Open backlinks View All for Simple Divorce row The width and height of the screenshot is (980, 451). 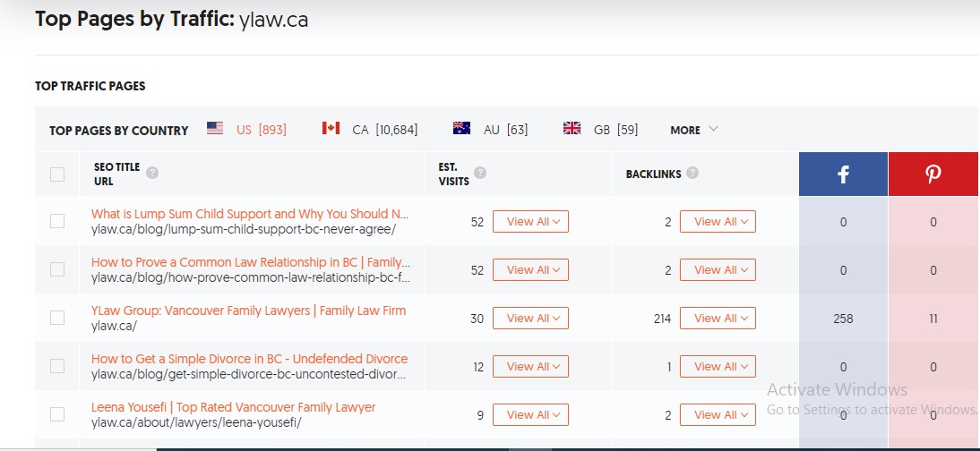(x=718, y=367)
